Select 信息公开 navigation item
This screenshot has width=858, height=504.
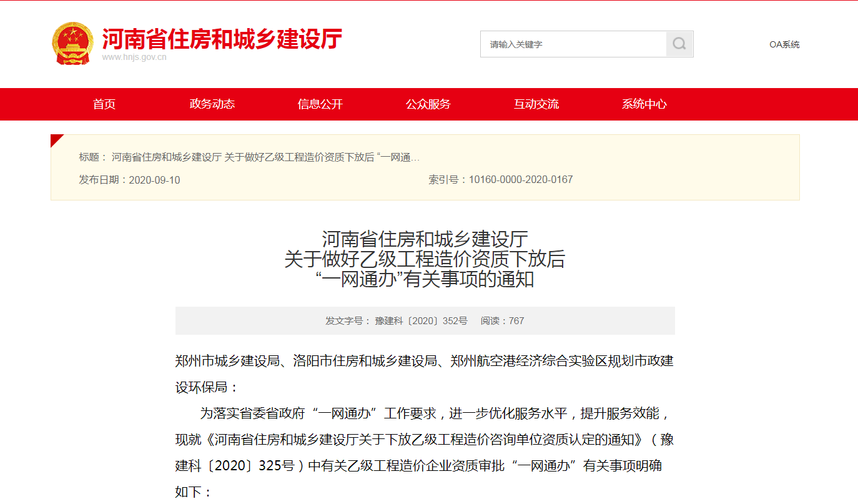[x=320, y=104]
